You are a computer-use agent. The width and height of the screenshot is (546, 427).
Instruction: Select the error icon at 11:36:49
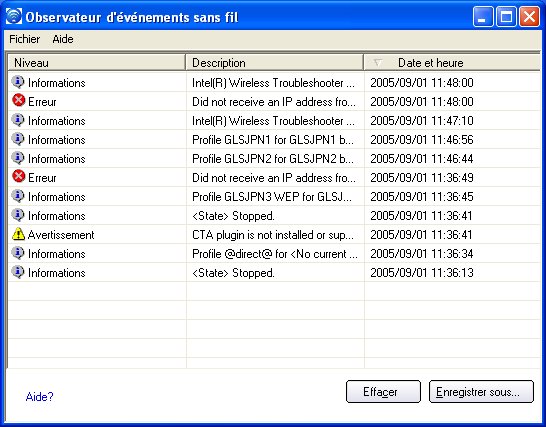click(x=18, y=176)
